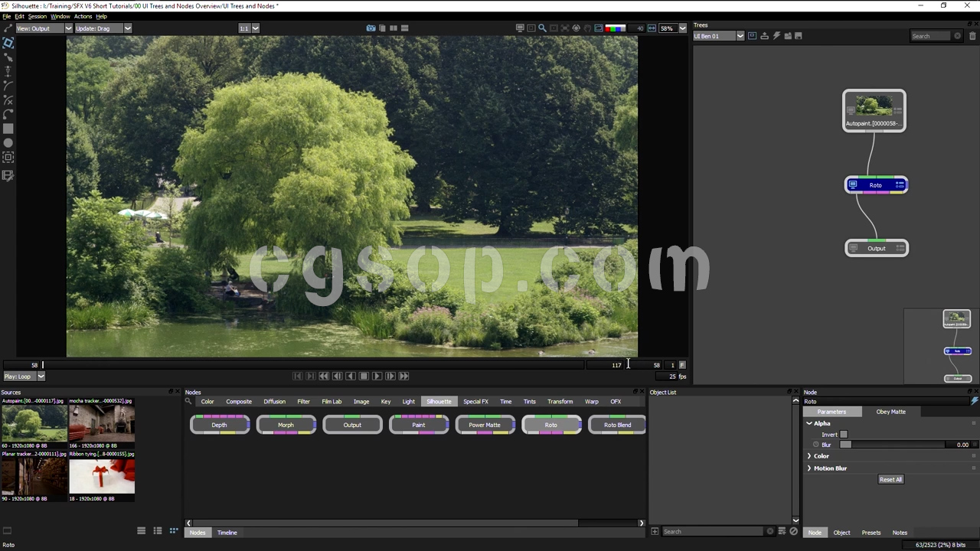The width and height of the screenshot is (980, 551).
Task: Click the Roto Blend node button
Action: point(617,425)
